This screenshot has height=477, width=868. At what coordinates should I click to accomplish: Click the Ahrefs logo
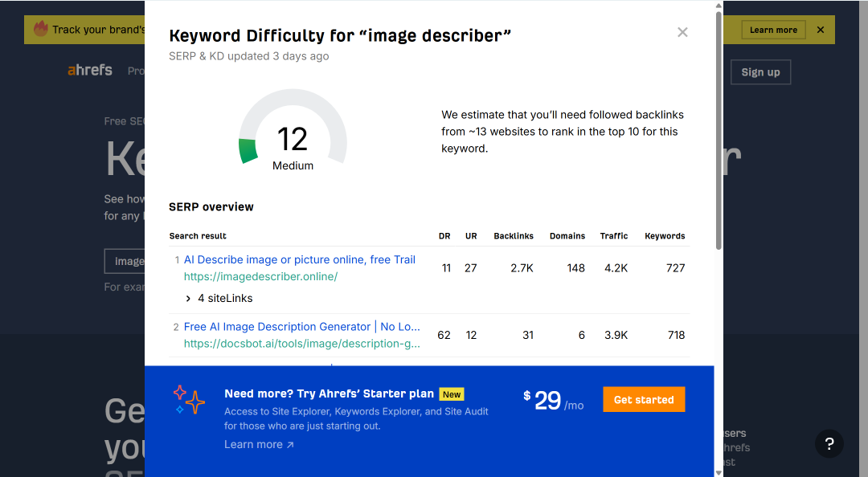coord(90,71)
